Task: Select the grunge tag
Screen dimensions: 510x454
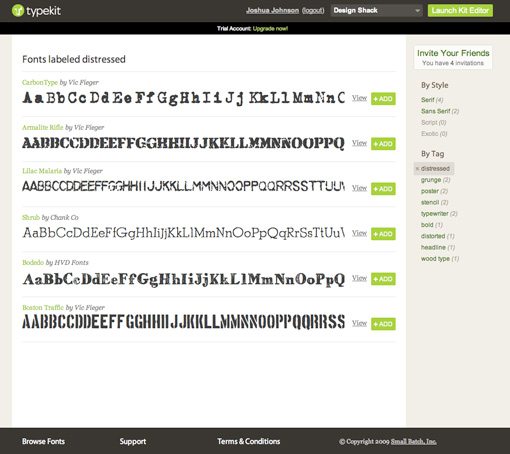Action: (x=431, y=180)
